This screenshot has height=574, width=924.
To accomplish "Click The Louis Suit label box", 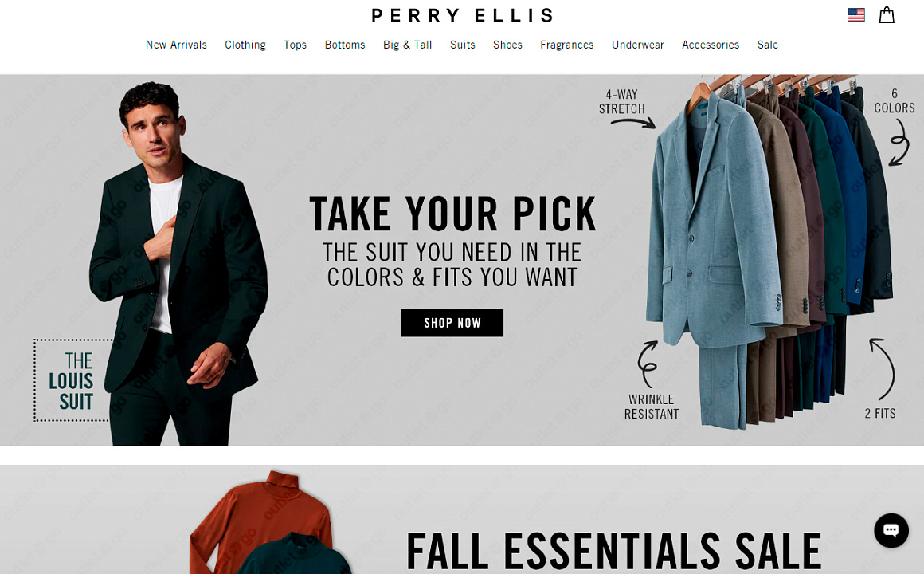I will tap(72, 380).
